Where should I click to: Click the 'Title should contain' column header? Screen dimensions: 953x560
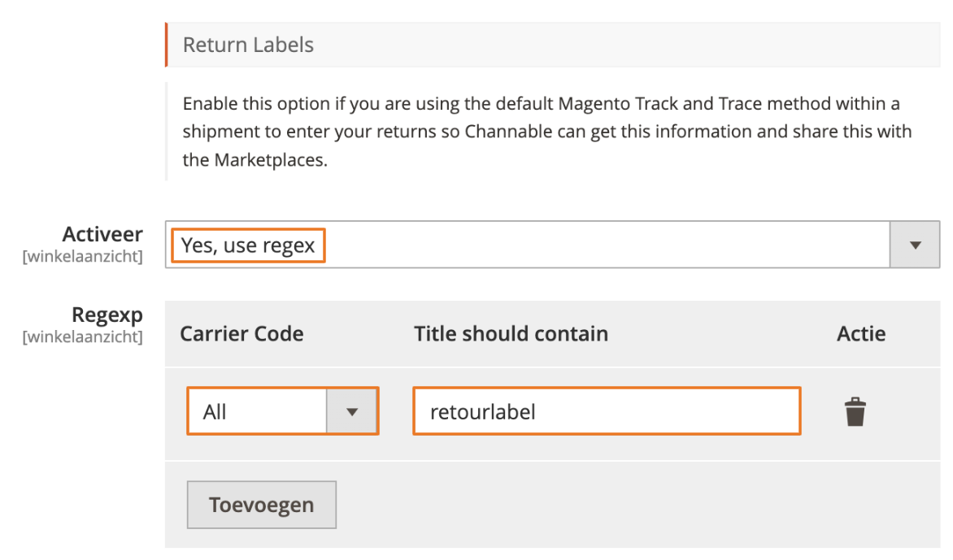(x=511, y=333)
